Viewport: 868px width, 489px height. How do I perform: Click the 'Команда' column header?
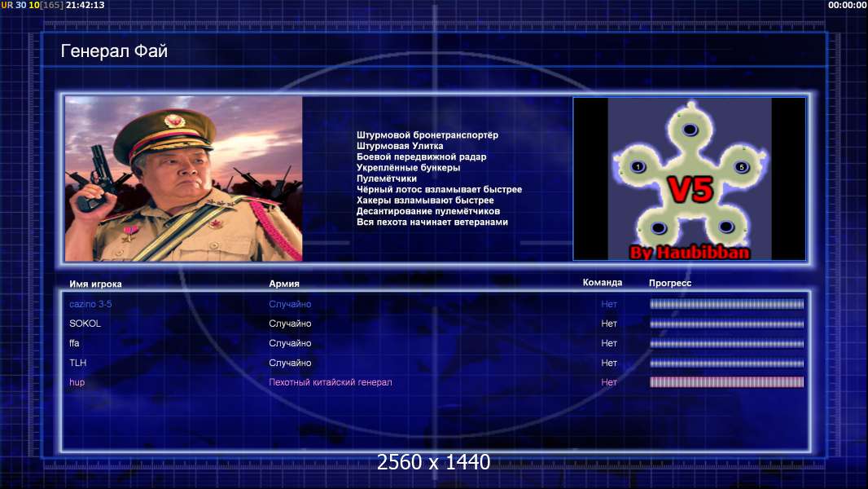[x=603, y=283]
